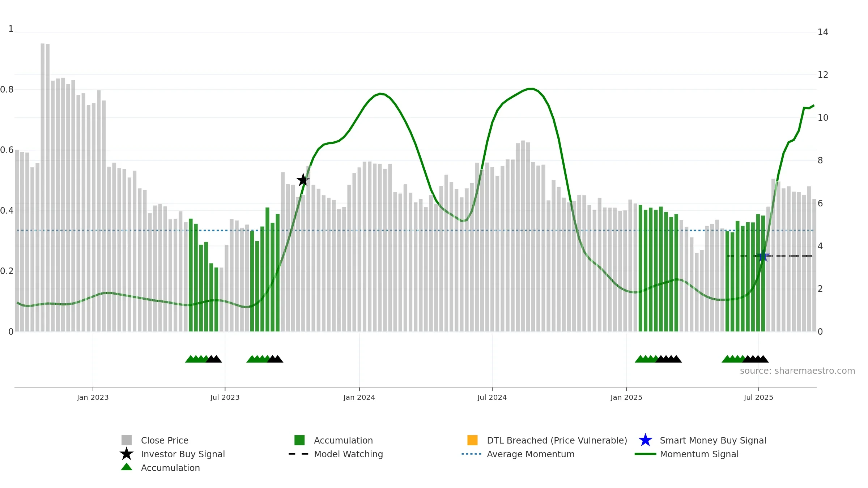Toggle the Model Watching legend entry
868x488 pixels.
[x=336, y=454]
